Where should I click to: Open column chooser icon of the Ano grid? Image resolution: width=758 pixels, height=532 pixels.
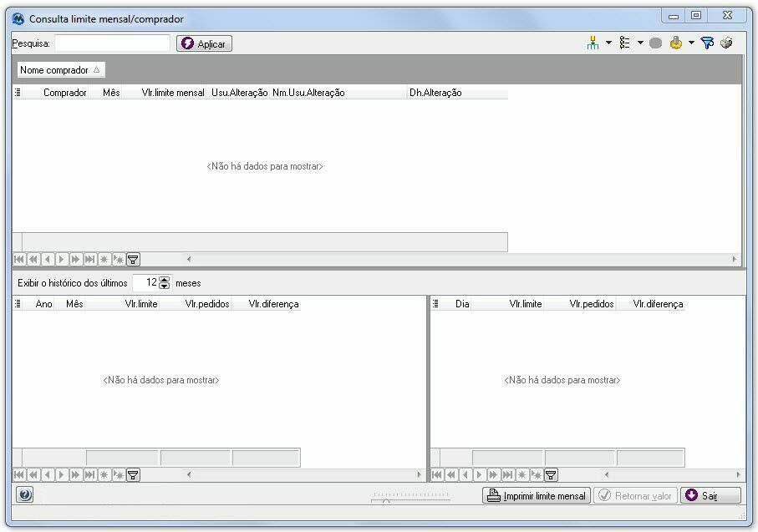[x=18, y=303]
